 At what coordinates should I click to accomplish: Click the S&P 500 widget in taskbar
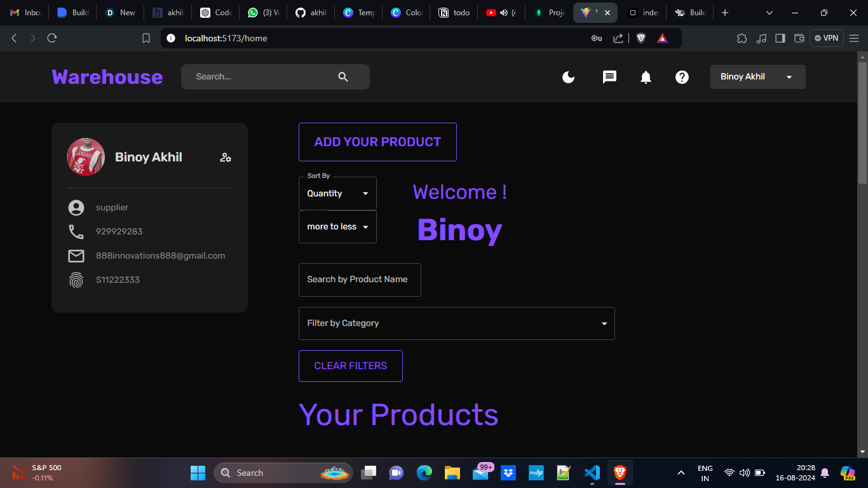point(38,472)
